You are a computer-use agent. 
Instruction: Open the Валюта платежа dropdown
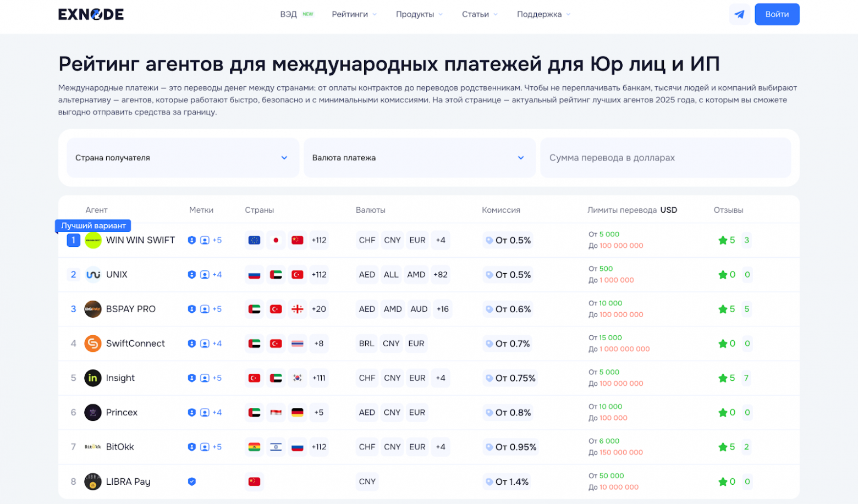click(x=420, y=158)
